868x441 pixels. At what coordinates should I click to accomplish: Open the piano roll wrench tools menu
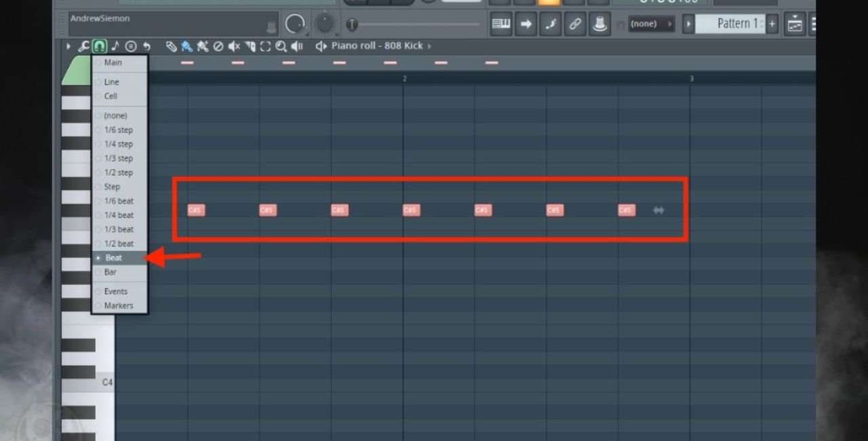84,46
